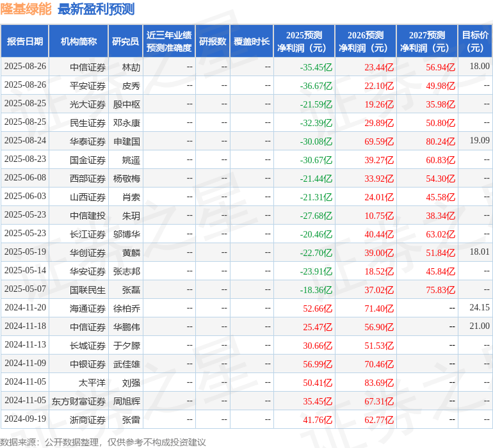The width and height of the screenshot is (493, 448).
Task: Select analyst name 林劼
Action: 131,67
